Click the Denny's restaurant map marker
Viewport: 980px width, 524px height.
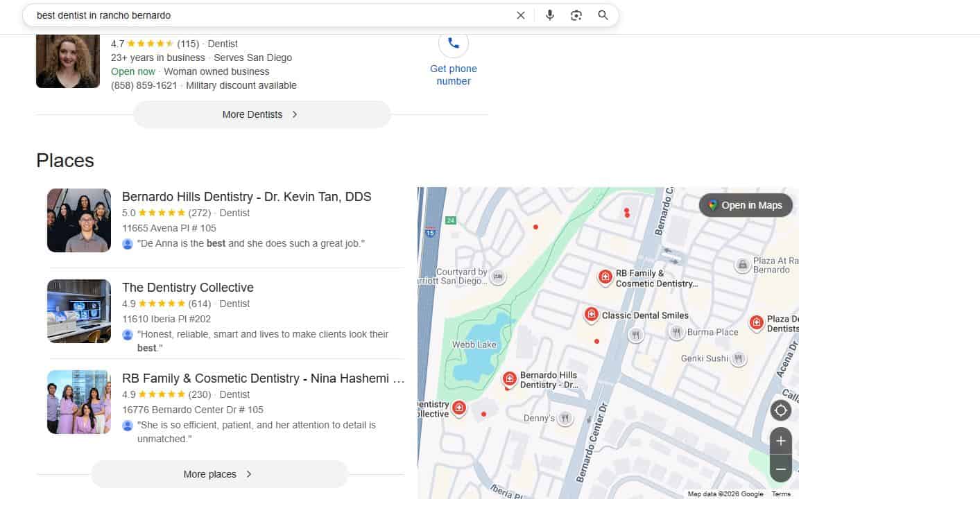pos(565,418)
